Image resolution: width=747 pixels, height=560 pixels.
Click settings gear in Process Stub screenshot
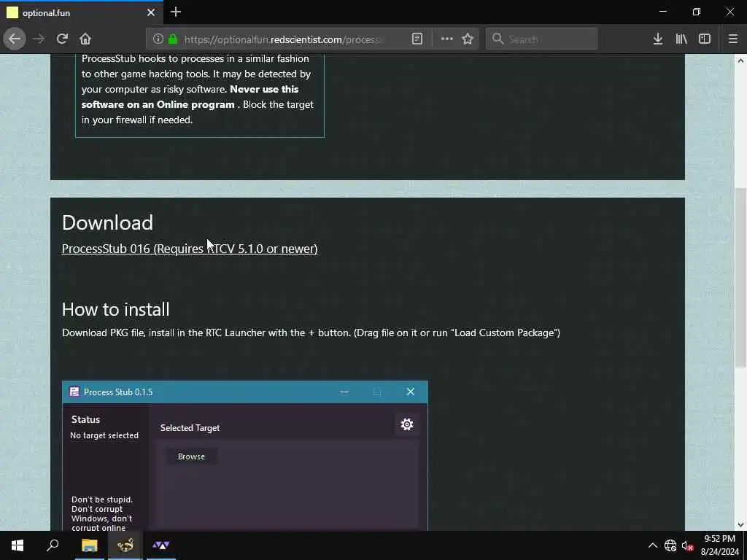[407, 424]
